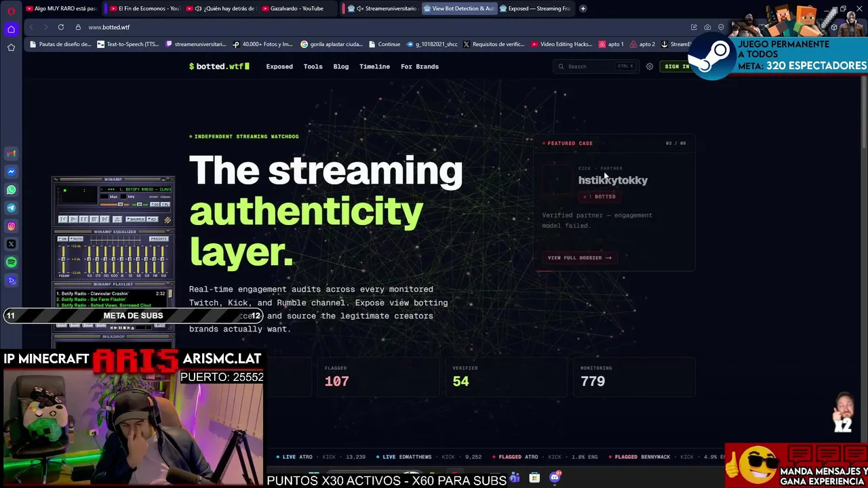868x488 pixels.
Task: Open the Opera menu logo icon
Action: pos(11,11)
